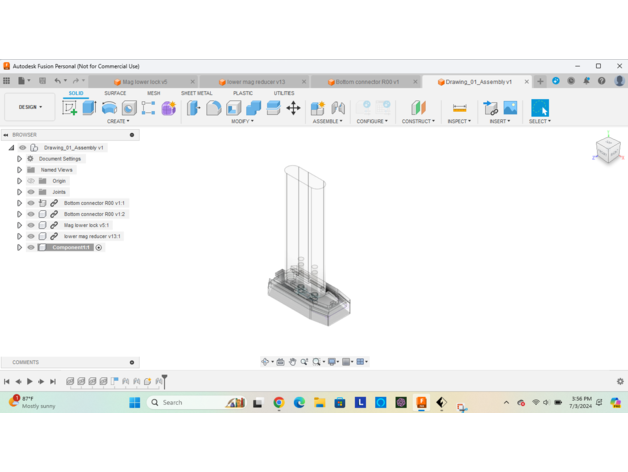Click the ViewCube in the viewport corner
Viewport: 628px width, 472px height.
607,150
